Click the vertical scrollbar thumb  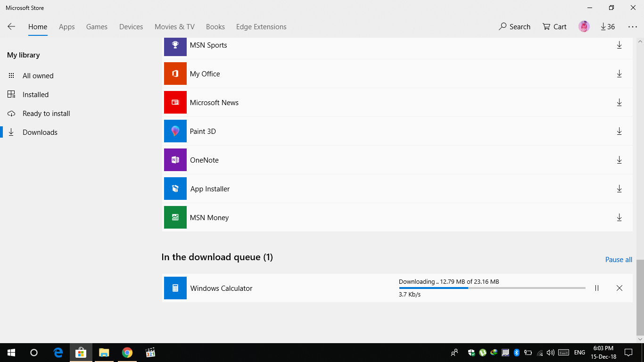click(x=640, y=297)
